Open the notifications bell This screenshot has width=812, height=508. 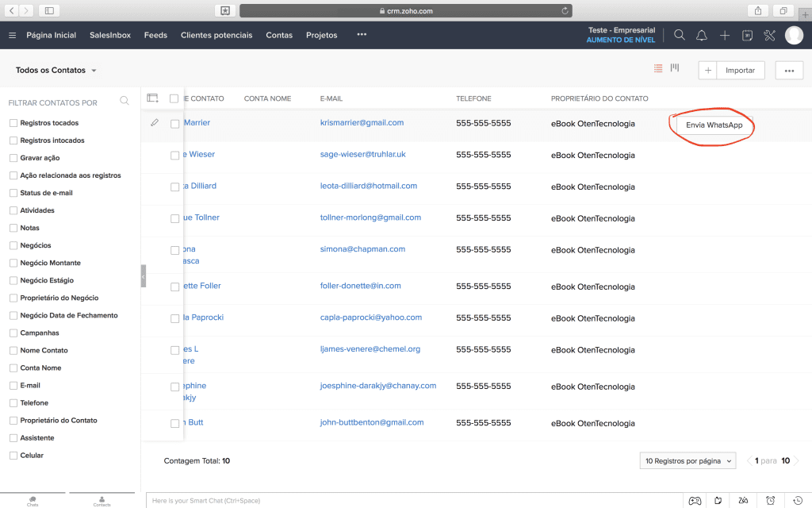point(702,35)
